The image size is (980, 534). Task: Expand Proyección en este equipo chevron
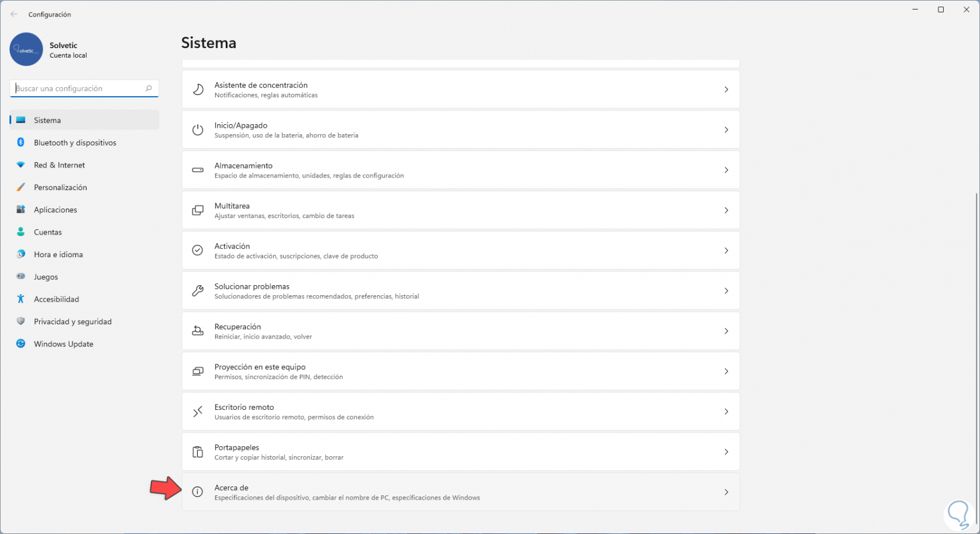[726, 371]
